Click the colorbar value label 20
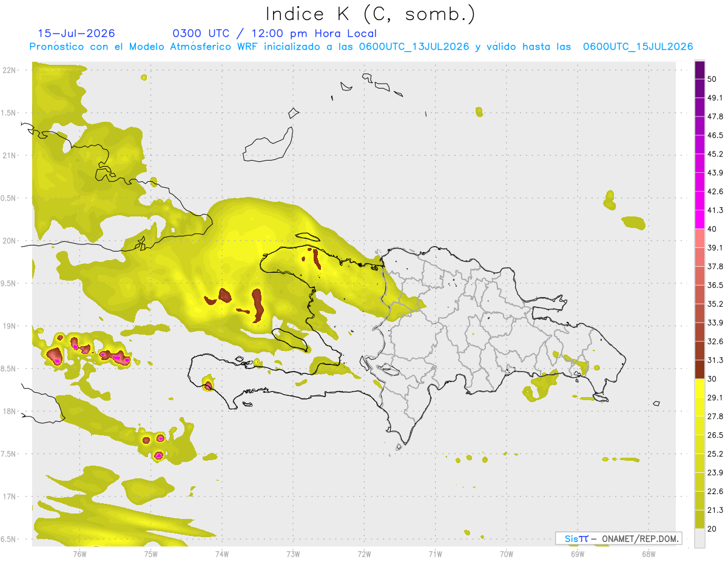 (713, 529)
